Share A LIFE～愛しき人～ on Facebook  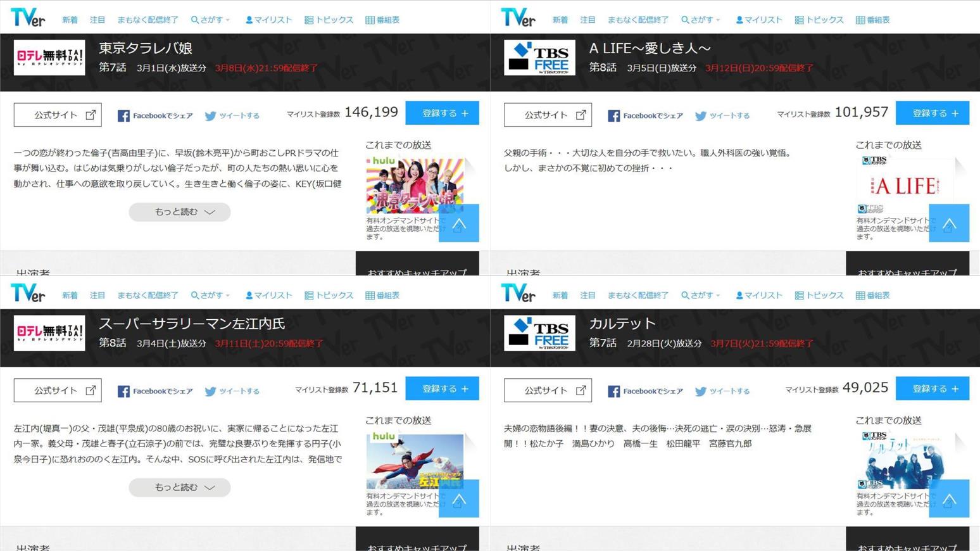[x=645, y=116]
